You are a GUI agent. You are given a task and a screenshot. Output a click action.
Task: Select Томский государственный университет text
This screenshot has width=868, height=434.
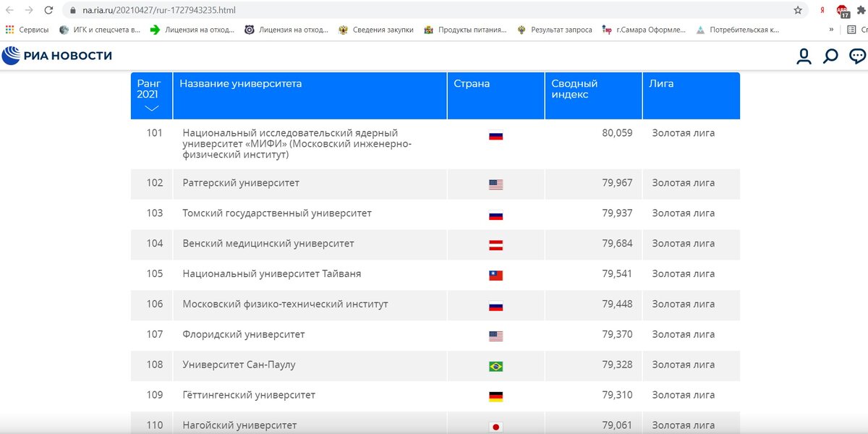pos(277,213)
